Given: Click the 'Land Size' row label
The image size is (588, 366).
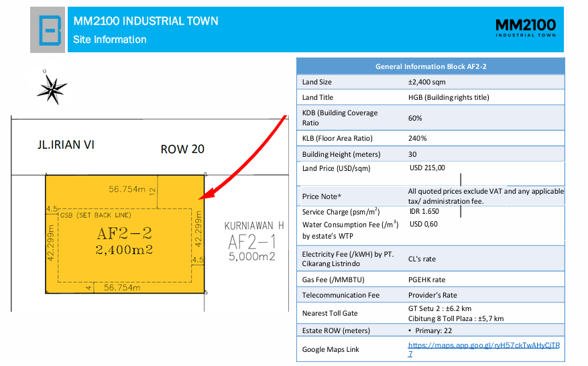Looking at the screenshot, I should click(317, 82).
